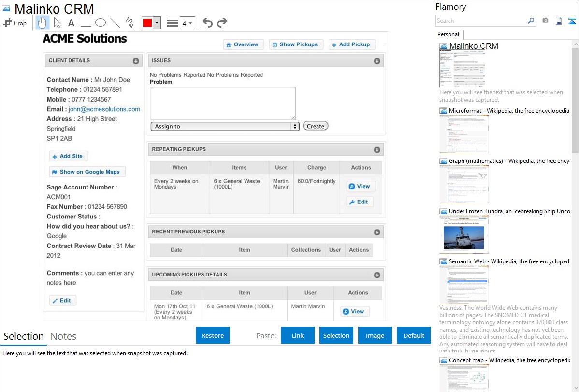Image resolution: width=579 pixels, height=392 pixels.
Task: Edit the repeating pickup entry
Action: coord(360,202)
